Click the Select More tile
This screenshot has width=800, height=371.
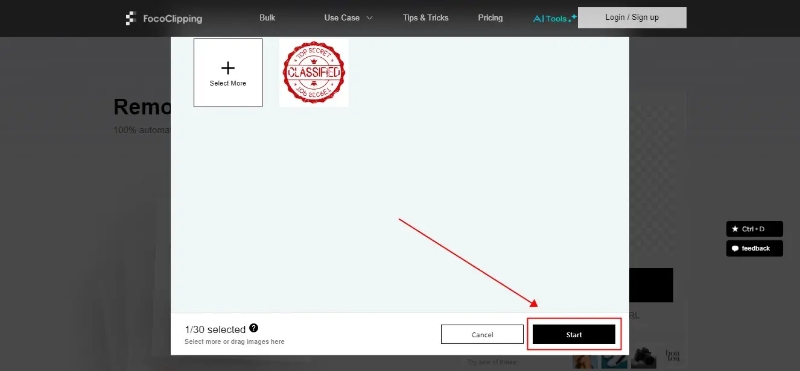coord(228,72)
